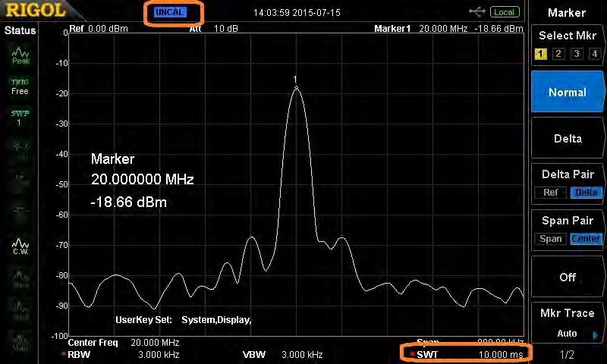Image resolution: width=607 pixels, height=364 pixels.
Task: Click the C.W. trace status icon
Action: [x=20, y=246]
